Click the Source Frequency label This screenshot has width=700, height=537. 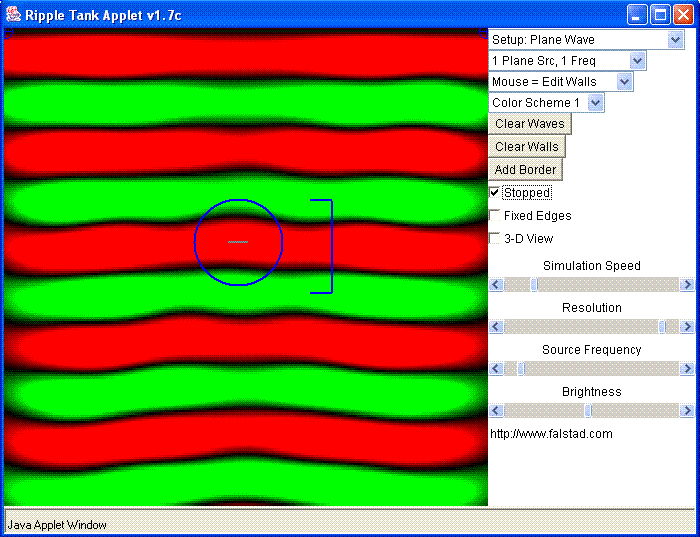592,350
